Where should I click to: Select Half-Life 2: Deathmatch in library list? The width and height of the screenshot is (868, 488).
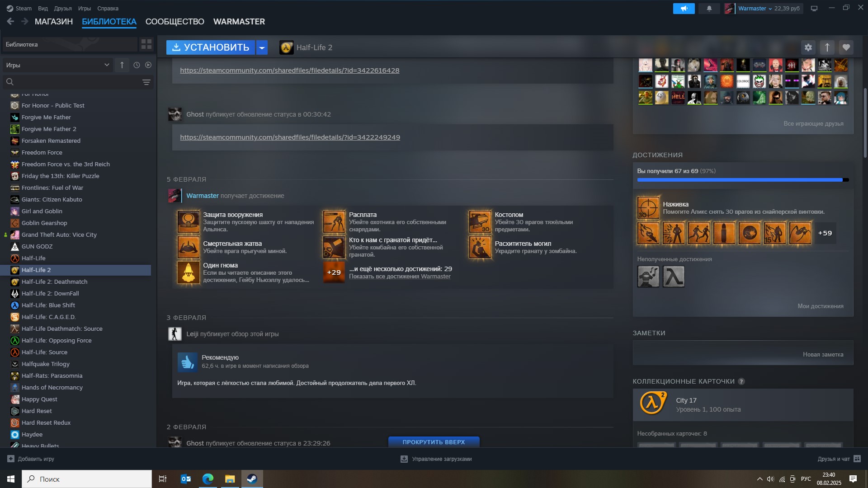(x=54, y=282)
